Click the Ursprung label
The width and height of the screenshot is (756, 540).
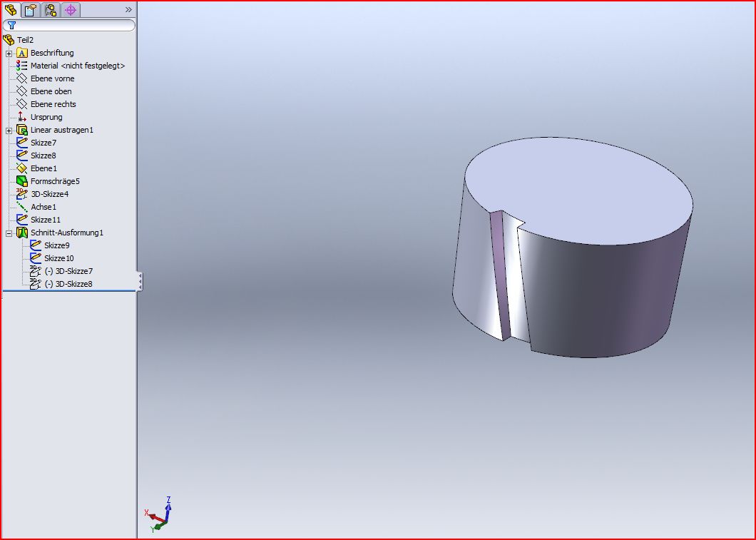point(46,117)
